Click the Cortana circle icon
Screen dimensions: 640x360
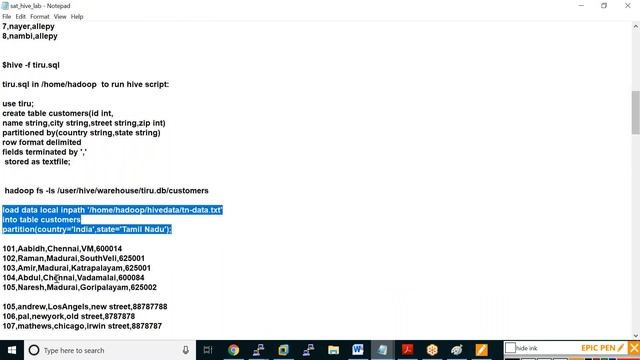click(34, 350)
